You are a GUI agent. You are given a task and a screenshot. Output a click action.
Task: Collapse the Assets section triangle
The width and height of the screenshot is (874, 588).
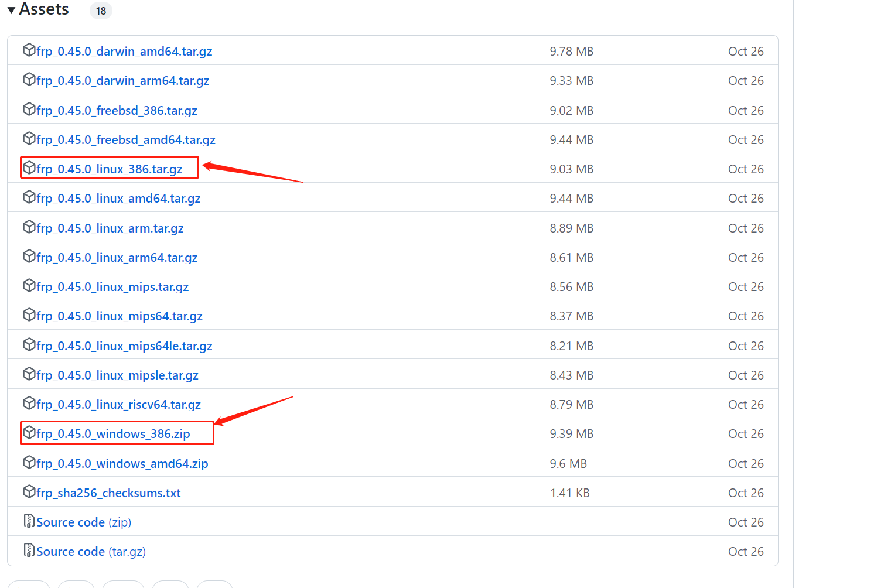click(11, 11)
